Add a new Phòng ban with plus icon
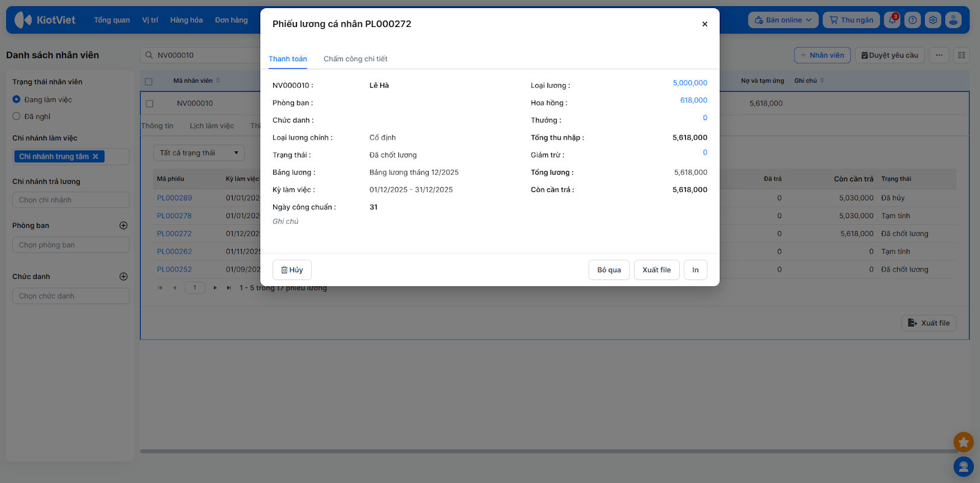 point(123,226)
